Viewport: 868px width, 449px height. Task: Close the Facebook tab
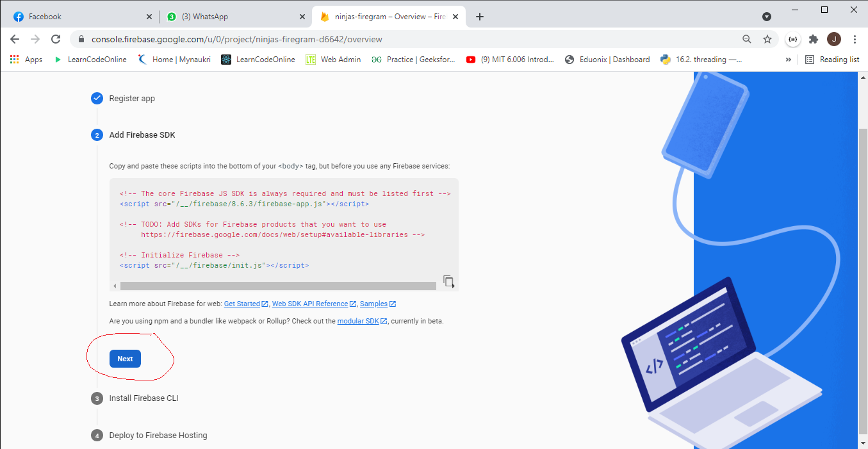point(149,17)
